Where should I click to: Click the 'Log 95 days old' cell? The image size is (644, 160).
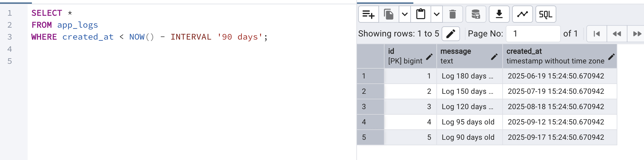point(468,122)
